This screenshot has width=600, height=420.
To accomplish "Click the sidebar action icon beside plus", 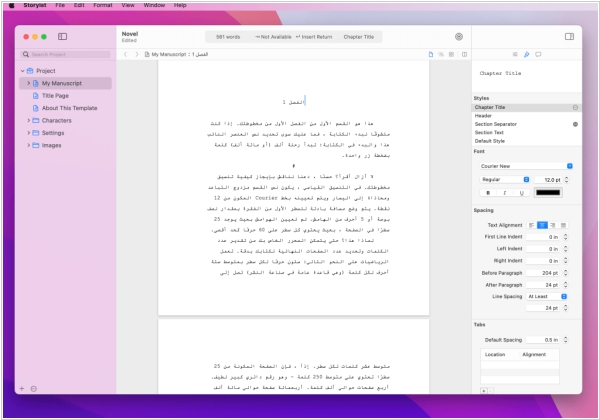I will pos(33,388).
